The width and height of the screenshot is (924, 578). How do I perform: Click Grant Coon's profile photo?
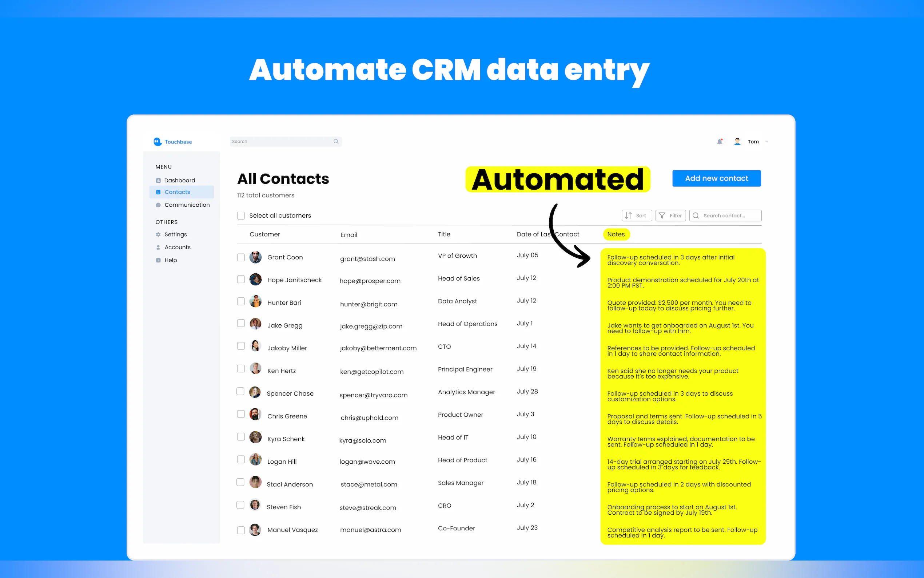255,257
